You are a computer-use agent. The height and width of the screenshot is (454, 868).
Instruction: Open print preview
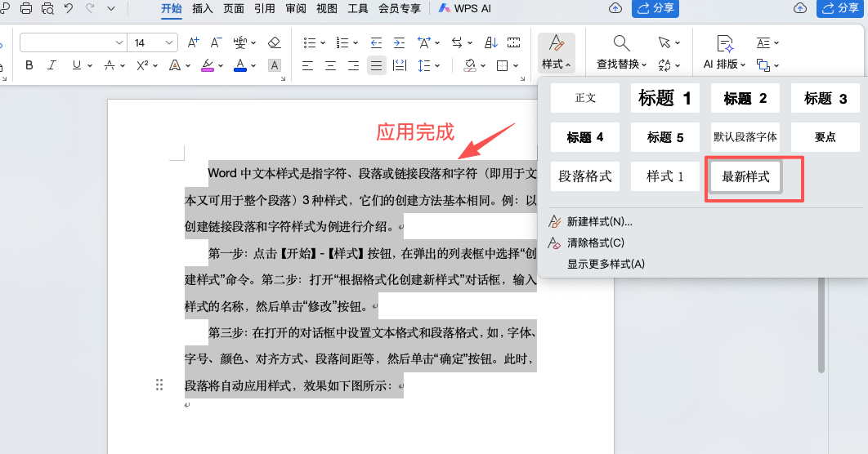(x=47, y=8)
